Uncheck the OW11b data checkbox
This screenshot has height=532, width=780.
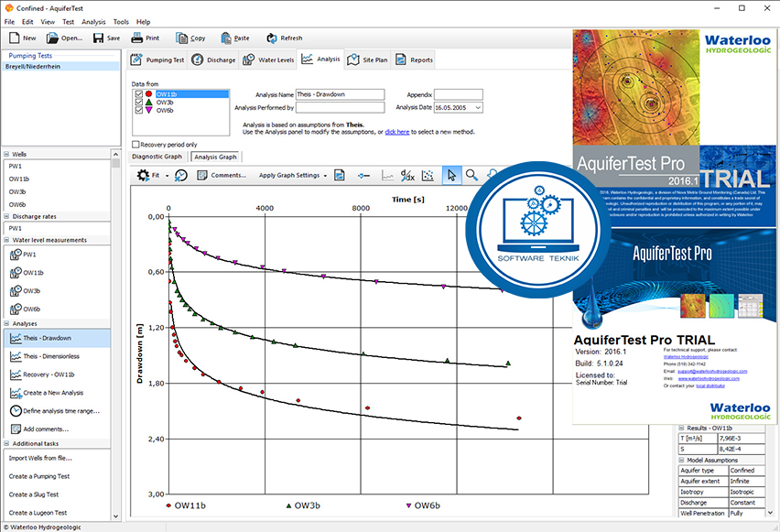pos(139,94)
